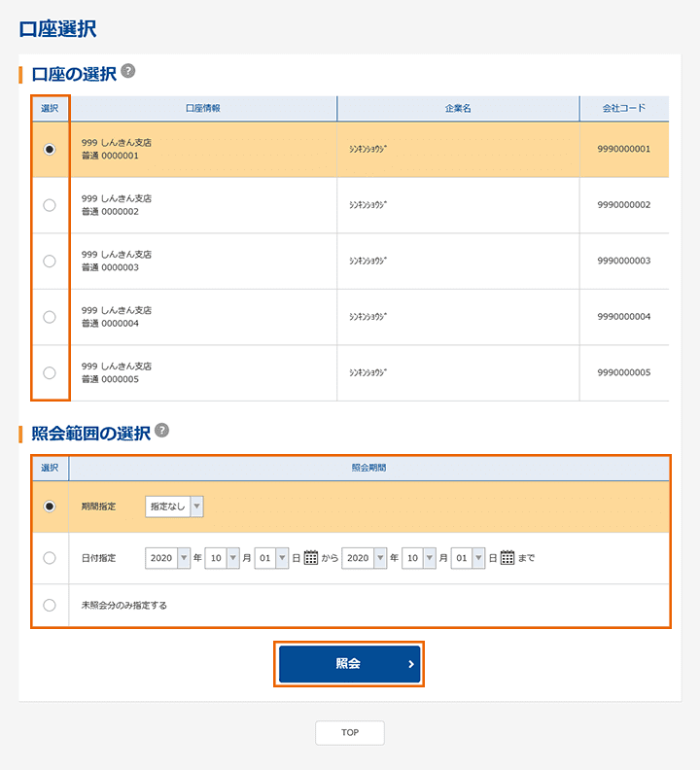Expand the start year 2020 dropdown

tap(167, 558)
